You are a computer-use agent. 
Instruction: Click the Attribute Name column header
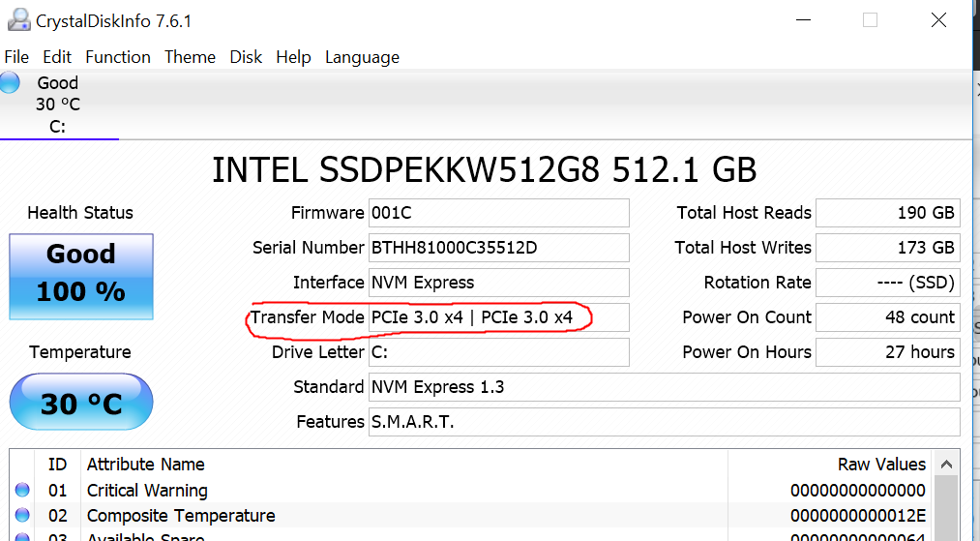click(x=146, y=465)
